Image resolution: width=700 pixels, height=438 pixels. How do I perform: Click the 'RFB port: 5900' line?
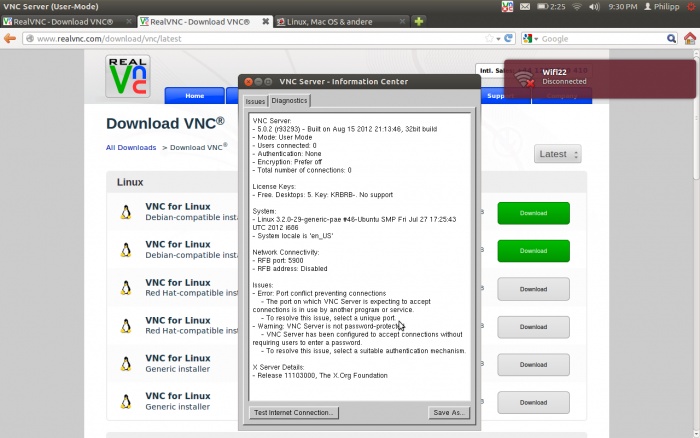(278, 260)
